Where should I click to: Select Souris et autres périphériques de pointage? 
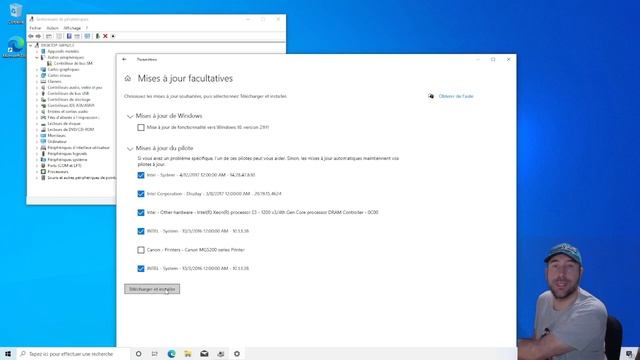tap(81, 178)
